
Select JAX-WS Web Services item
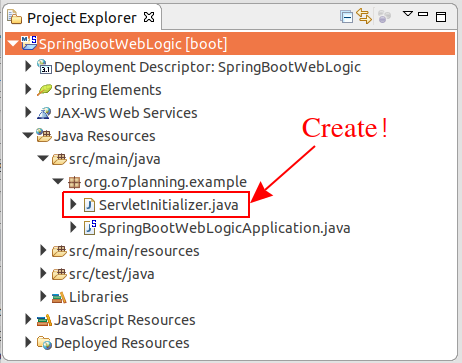tap(126, 113)
